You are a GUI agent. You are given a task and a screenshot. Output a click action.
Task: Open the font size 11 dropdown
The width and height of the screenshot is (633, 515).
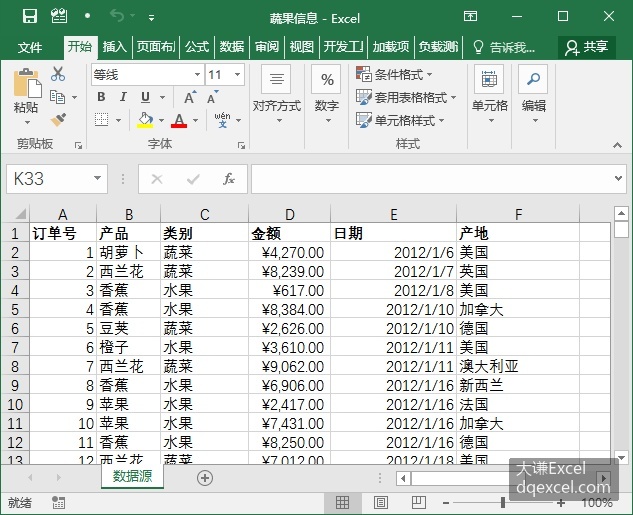(238, 75)
